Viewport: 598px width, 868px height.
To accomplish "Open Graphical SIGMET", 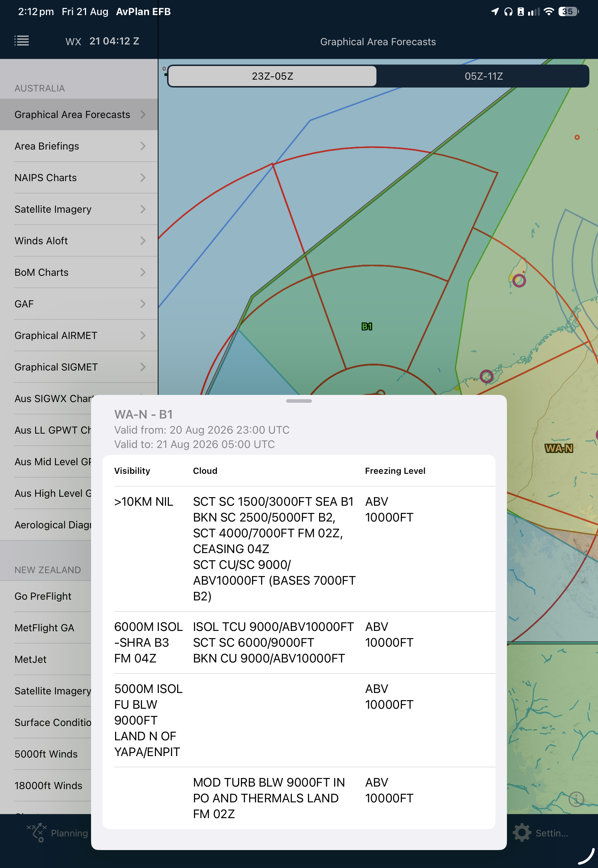I will point(79,367).
